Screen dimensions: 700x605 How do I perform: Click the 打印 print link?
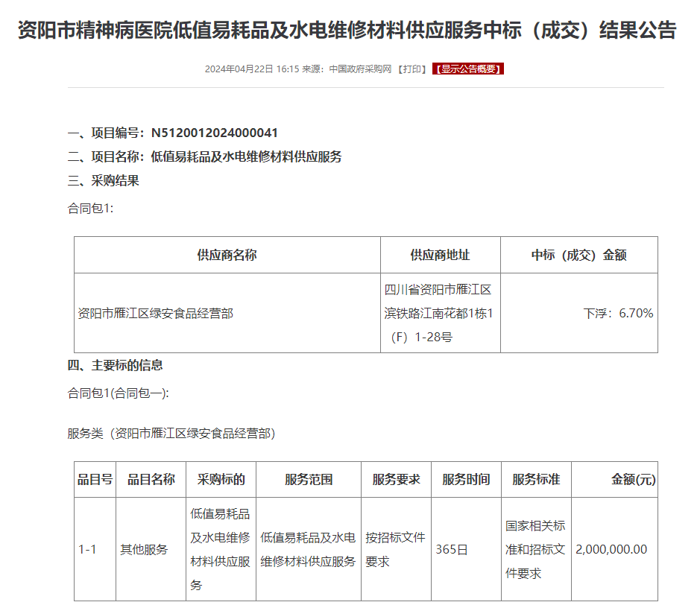click(412, 69)
